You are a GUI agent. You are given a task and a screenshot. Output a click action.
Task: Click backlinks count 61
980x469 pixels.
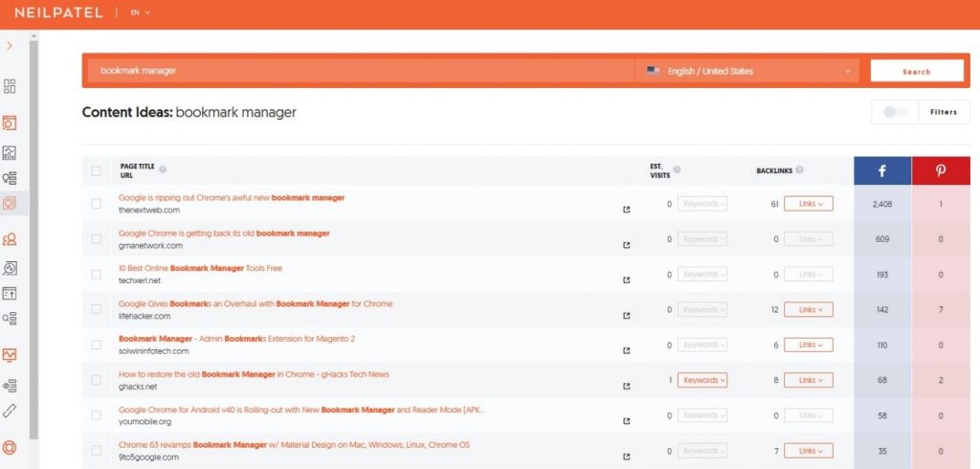point(774,204)
